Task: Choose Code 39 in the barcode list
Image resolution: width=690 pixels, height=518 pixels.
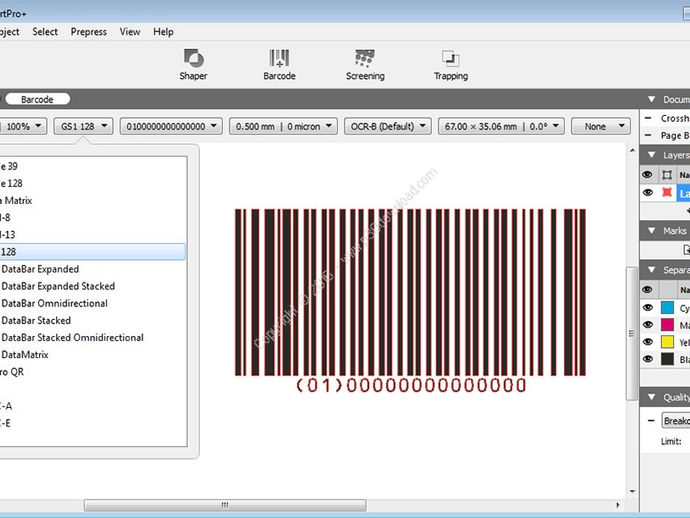Action: pos(92,166)
